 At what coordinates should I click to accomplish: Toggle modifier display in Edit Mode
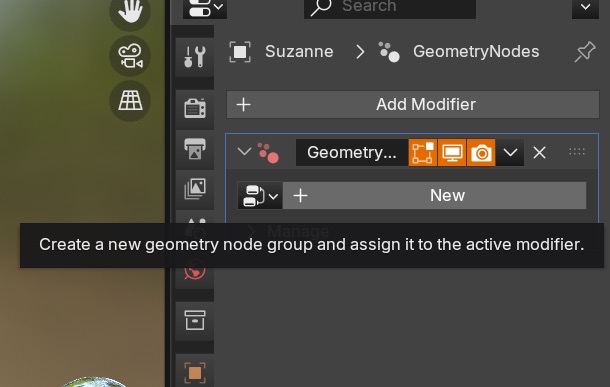[x=423, y=152]
